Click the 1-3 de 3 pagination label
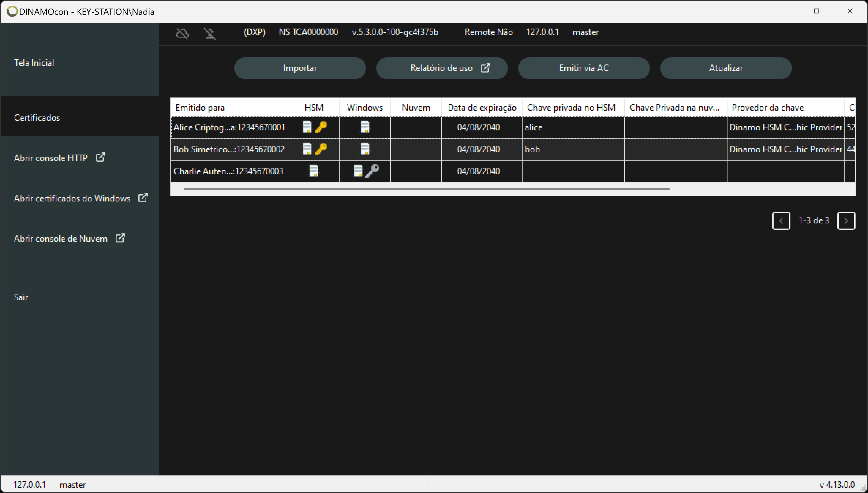 [x=814, y=220]
